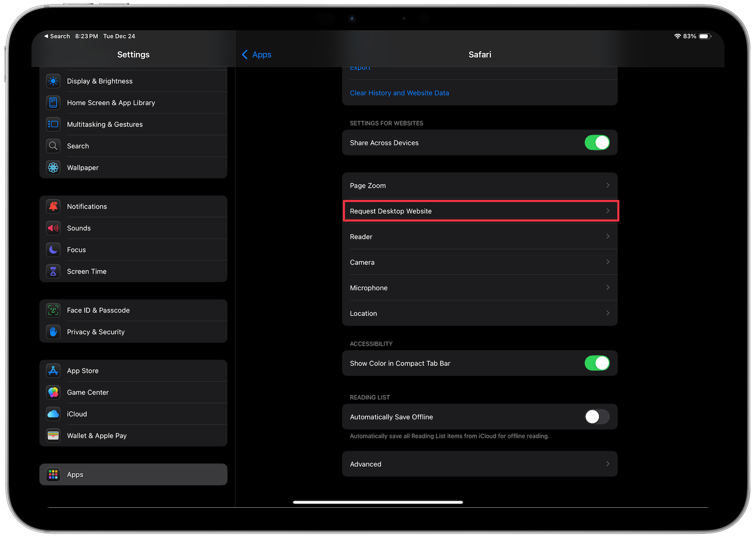Screen dimensions: 756x538
Task: Turn off Show Color in Compact Tab Bar
Action: click(x=597, y=363)
